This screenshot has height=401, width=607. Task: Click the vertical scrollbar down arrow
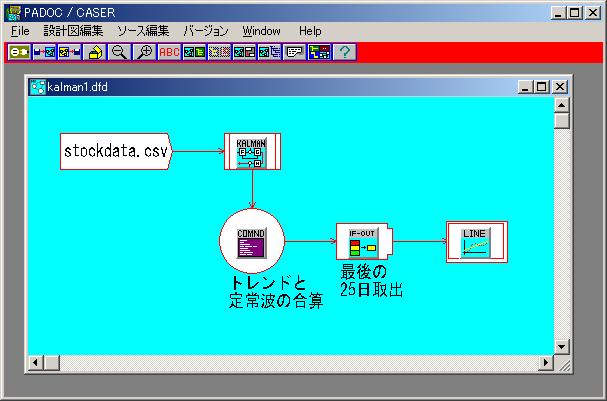561,346
